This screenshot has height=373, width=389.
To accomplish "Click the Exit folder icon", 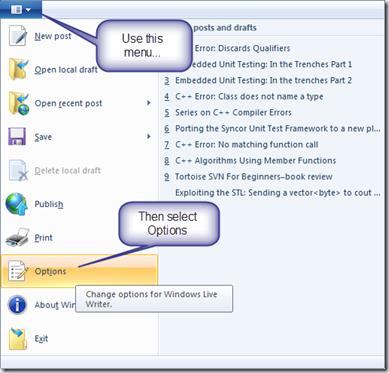I will (x=18, y=338).
